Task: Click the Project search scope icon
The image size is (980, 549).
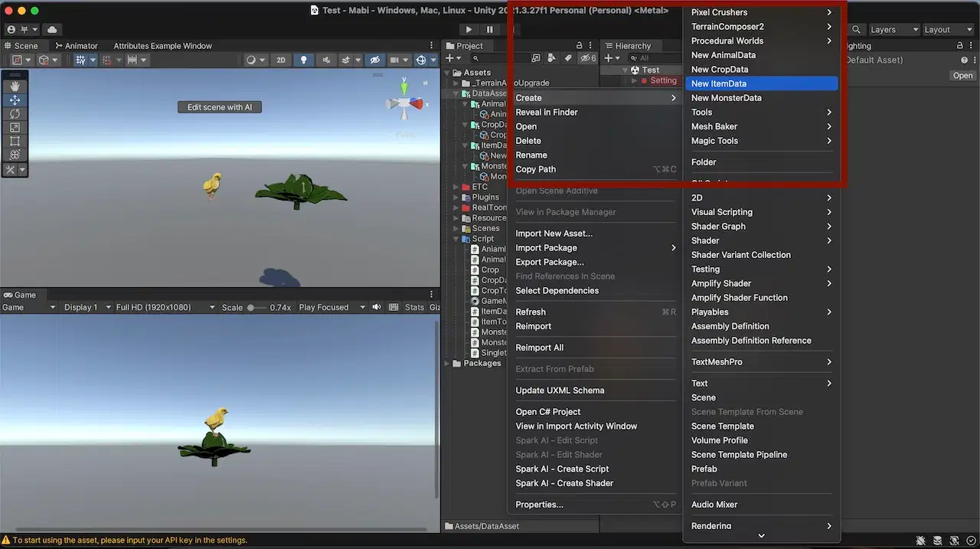Action: (x=534, y=58)
